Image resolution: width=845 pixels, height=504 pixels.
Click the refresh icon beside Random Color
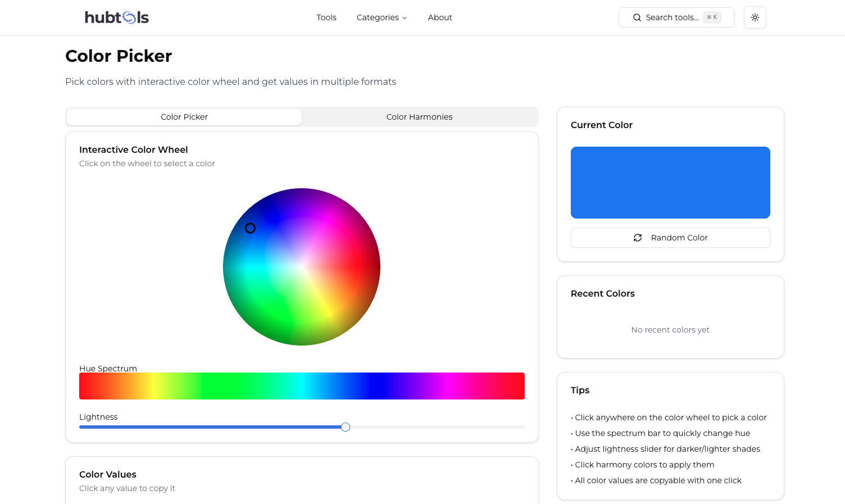(x=638, y=238)
